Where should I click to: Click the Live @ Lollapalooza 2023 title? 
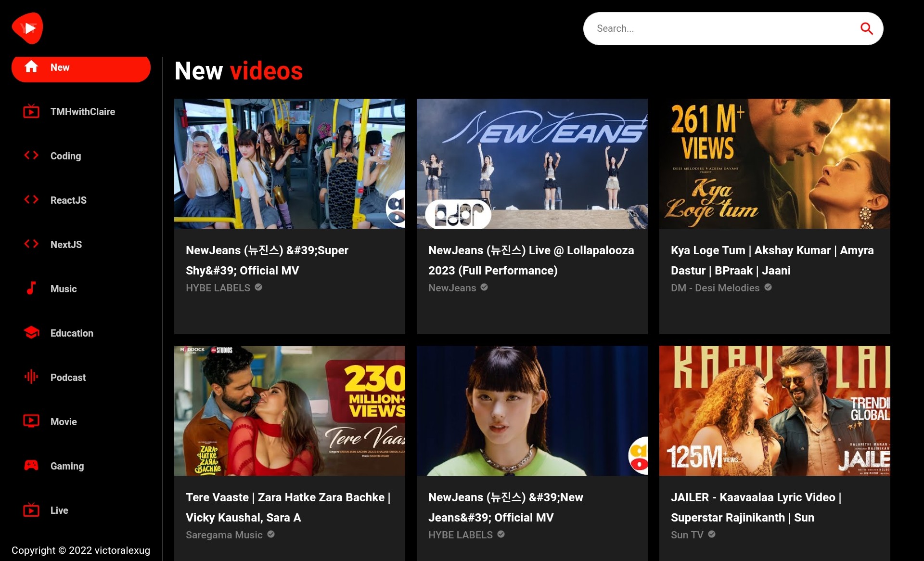tap(531, 261)
